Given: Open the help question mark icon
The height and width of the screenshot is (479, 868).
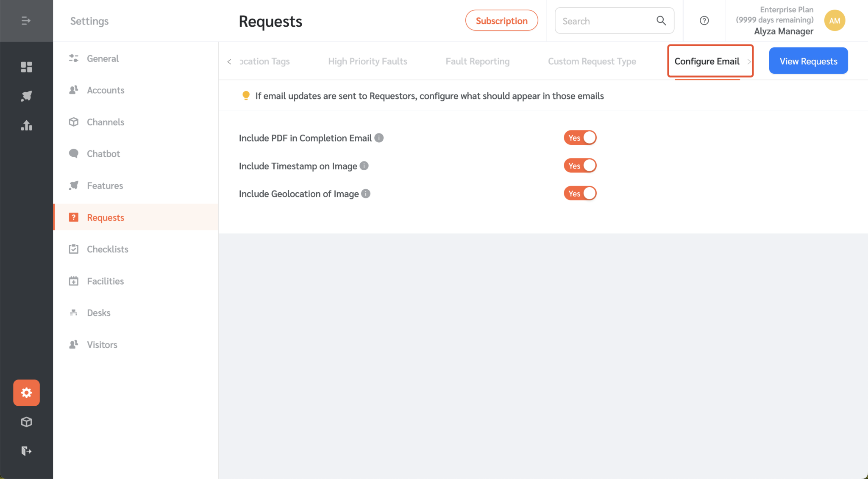Looking at the screenshot, I should 704,20.
